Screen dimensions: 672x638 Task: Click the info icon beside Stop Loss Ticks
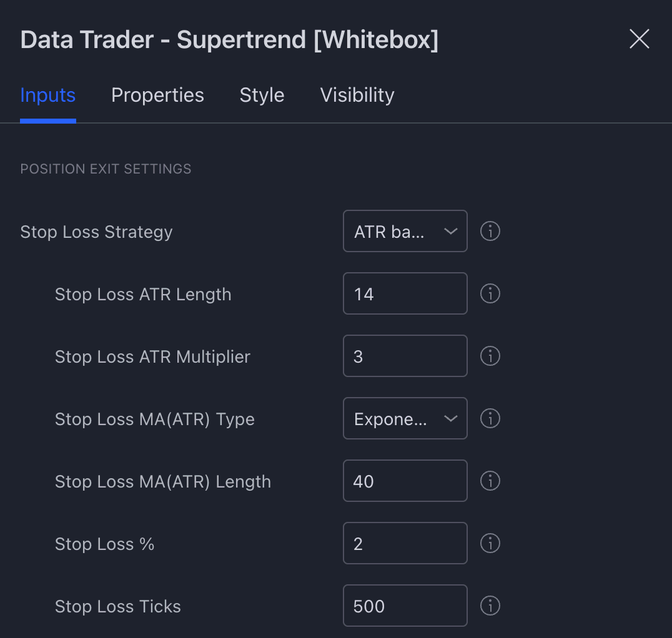(490, 606)
